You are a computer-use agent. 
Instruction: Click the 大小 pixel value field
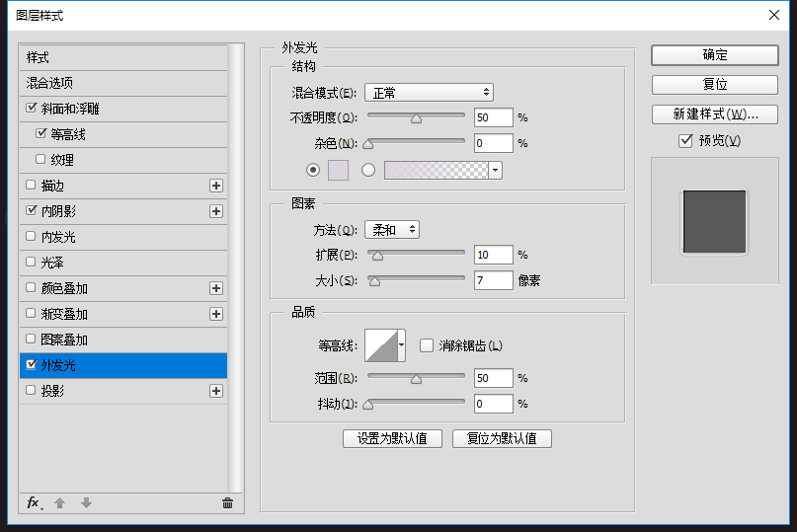[493, 280]
